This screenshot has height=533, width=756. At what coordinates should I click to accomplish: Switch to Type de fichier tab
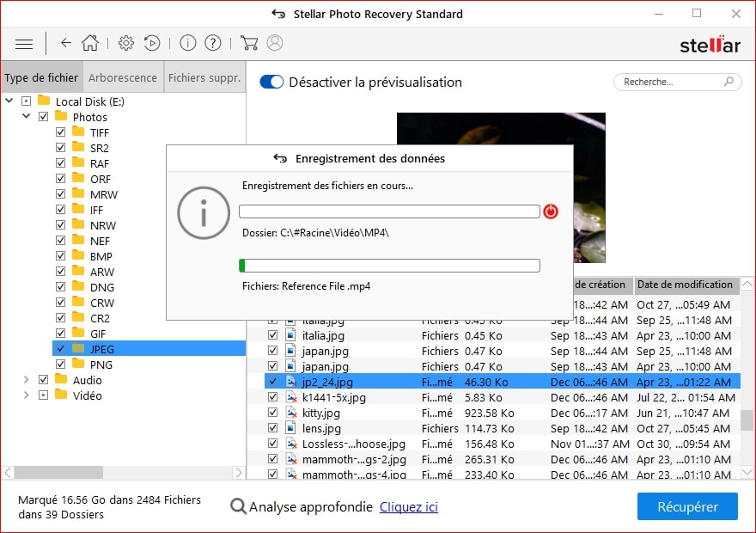(x=41, y=77)
